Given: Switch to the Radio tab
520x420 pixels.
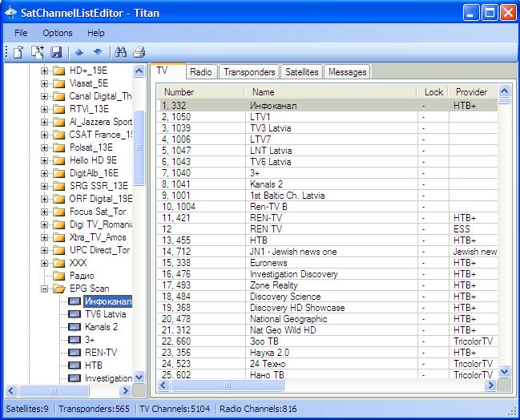Looking at the screenshot, I should (x=201, y=71).
